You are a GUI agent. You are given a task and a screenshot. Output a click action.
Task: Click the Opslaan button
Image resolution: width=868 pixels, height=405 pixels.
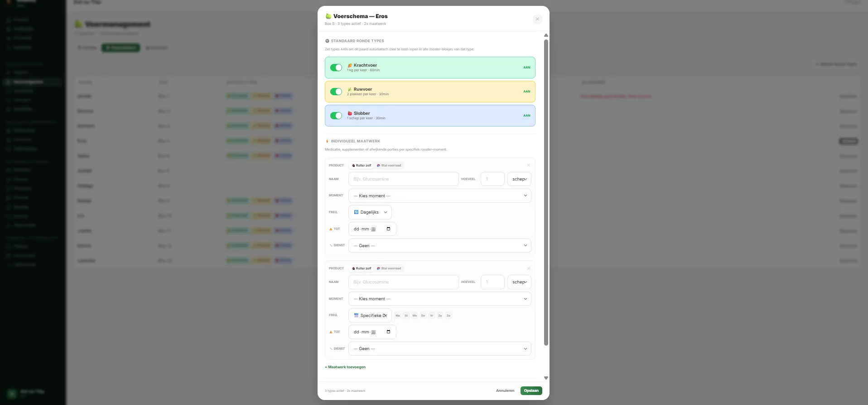(x=531, y=390)
